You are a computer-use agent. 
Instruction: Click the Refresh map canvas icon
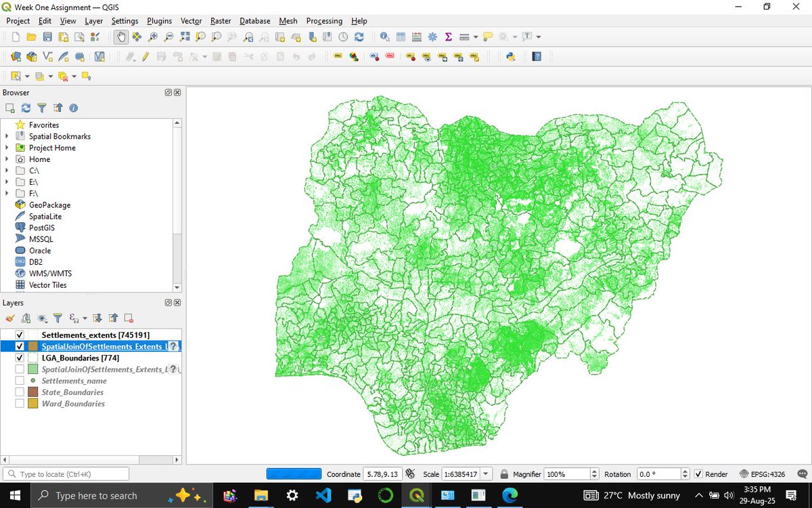click(359, 37)
